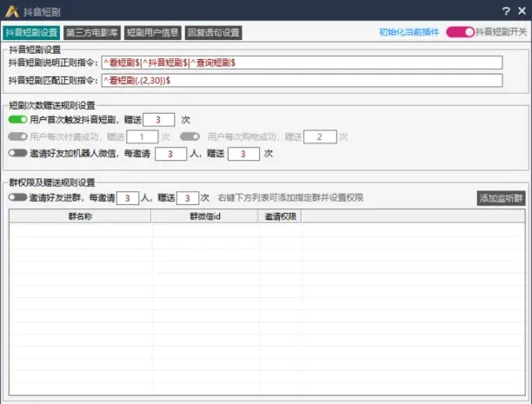Click the 每邀请 people count field for 机器人微信

[x=170, y=154]
